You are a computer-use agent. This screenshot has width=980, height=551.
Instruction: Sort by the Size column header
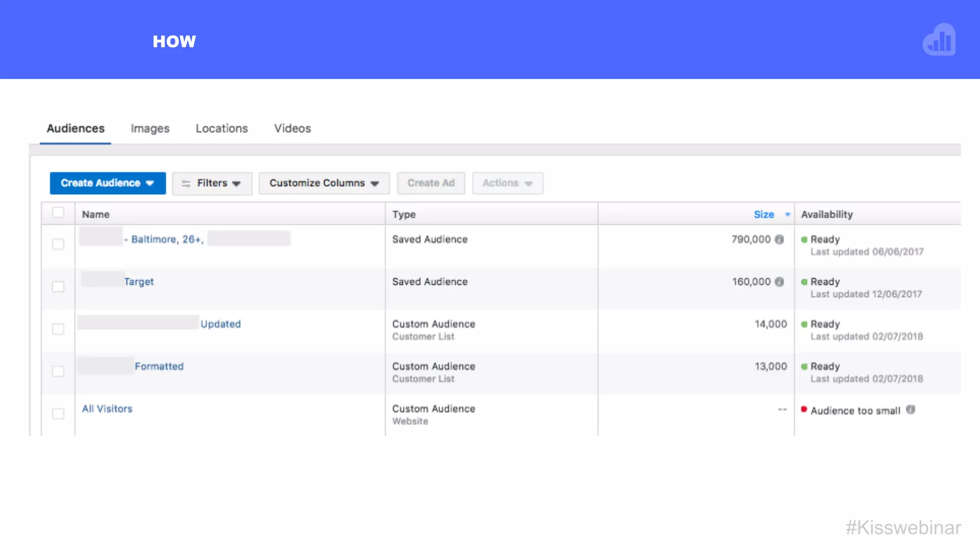(x=764, y=215)
